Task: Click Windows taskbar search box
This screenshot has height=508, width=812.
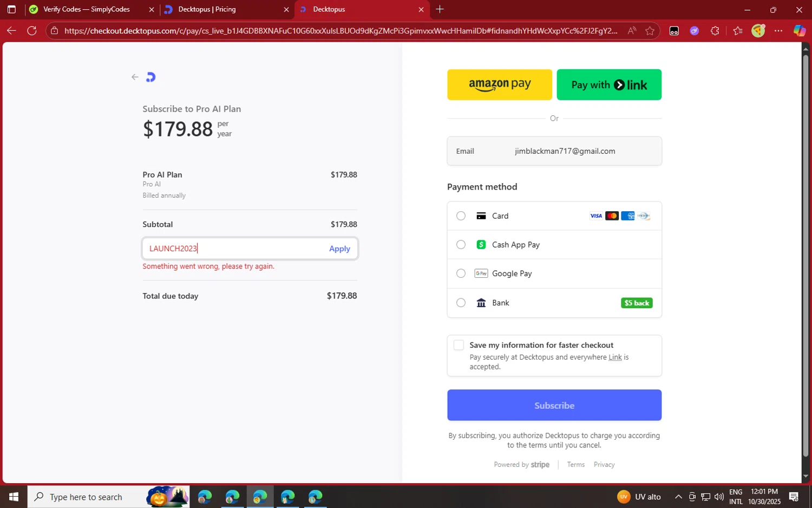Action: (x=109, y=497)
